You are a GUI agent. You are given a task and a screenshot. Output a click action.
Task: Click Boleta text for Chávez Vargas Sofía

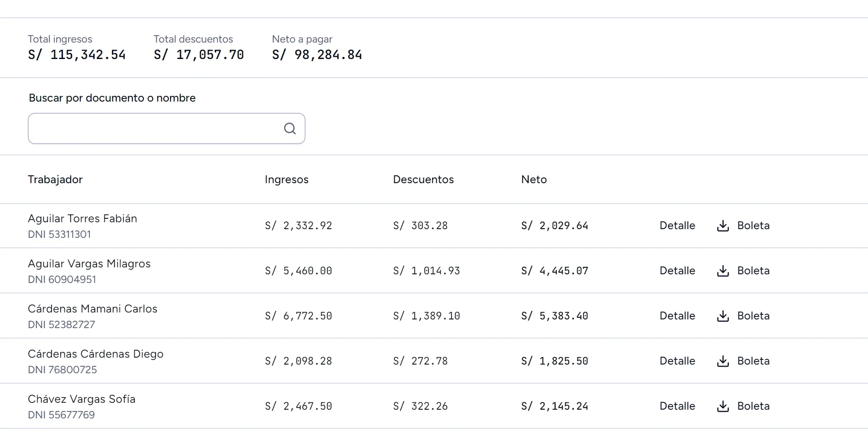click(x=753, y=406)
